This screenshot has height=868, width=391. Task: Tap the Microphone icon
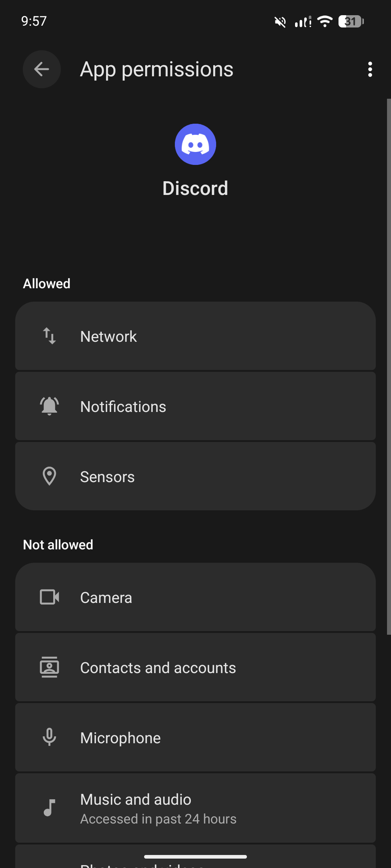[49, 737]
